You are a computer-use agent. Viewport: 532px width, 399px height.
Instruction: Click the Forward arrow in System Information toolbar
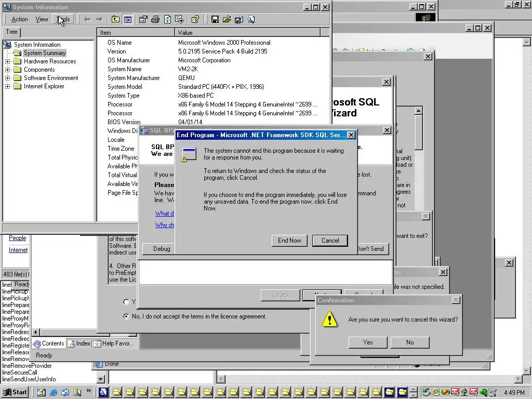(x=99, y=19)
